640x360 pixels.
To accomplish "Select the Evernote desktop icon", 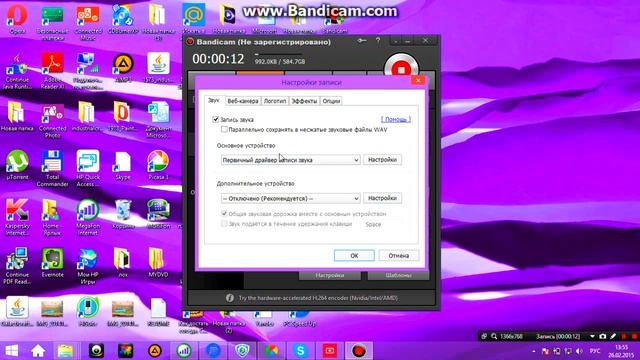I will click(52, 262).
